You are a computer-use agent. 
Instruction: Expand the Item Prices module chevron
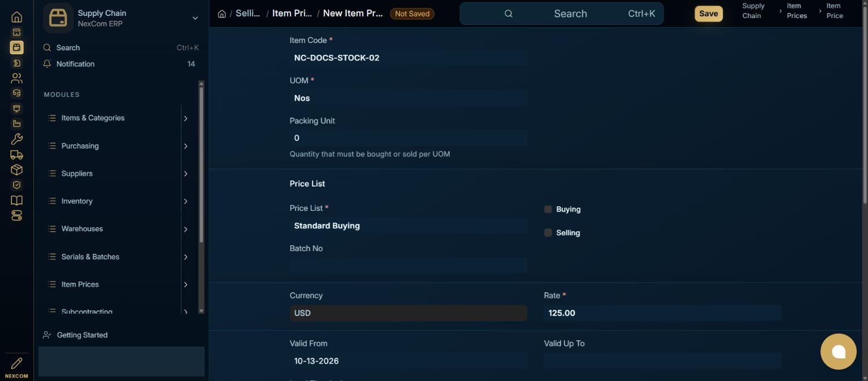pyautogui.click(x=185, y=284)
